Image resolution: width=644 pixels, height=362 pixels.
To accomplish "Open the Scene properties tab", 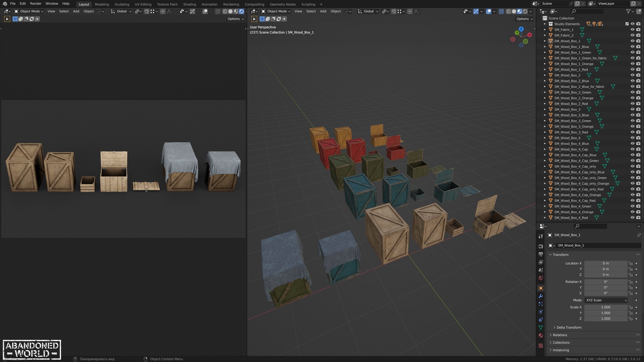I will pos(541,270).
